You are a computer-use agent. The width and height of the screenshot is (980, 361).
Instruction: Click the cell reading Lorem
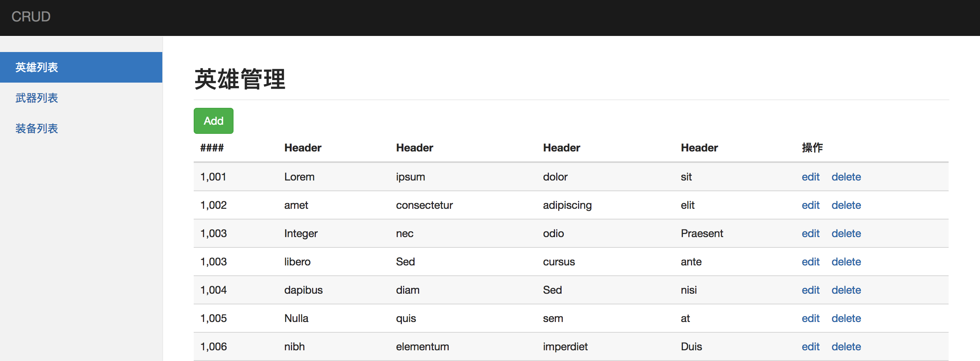point(299,177)
